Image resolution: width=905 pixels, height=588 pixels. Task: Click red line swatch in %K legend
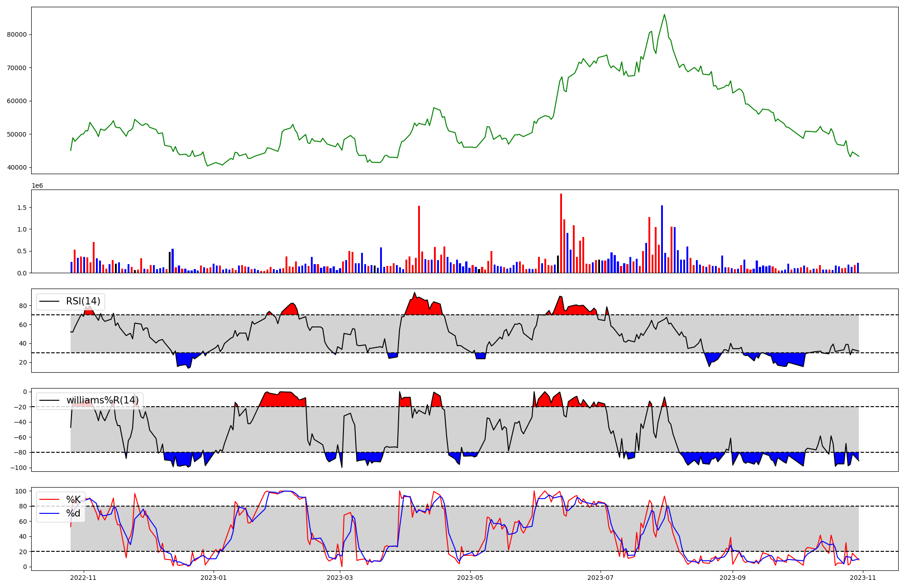50,500
